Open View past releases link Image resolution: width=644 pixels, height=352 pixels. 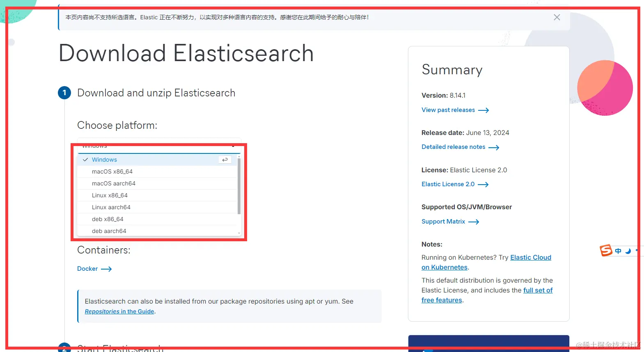pos(448,110)
